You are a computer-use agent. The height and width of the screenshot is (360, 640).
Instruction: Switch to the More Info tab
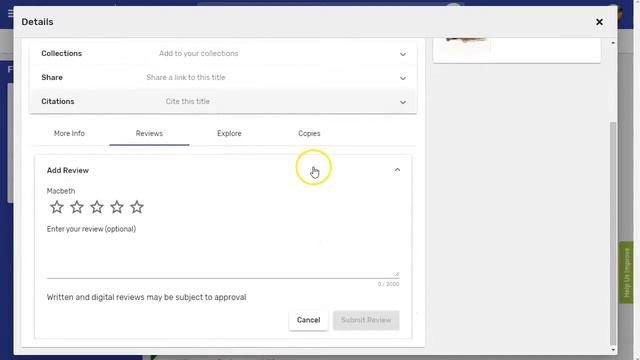[69, 133]
